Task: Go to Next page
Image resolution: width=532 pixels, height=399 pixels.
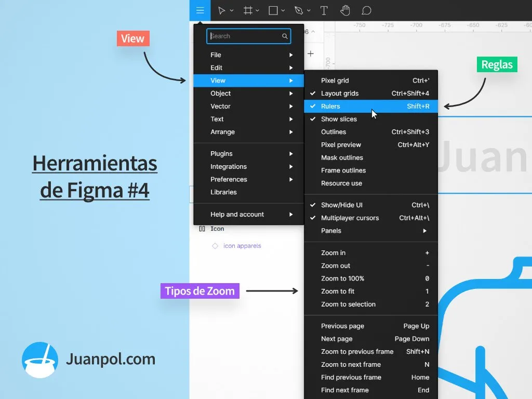Action: [371, 339]
